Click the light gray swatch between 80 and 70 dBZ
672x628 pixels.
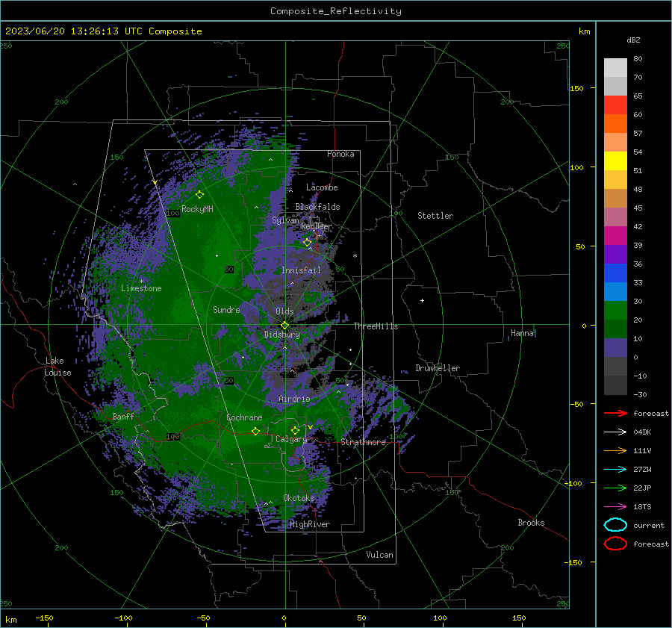[x=615, y=68]
